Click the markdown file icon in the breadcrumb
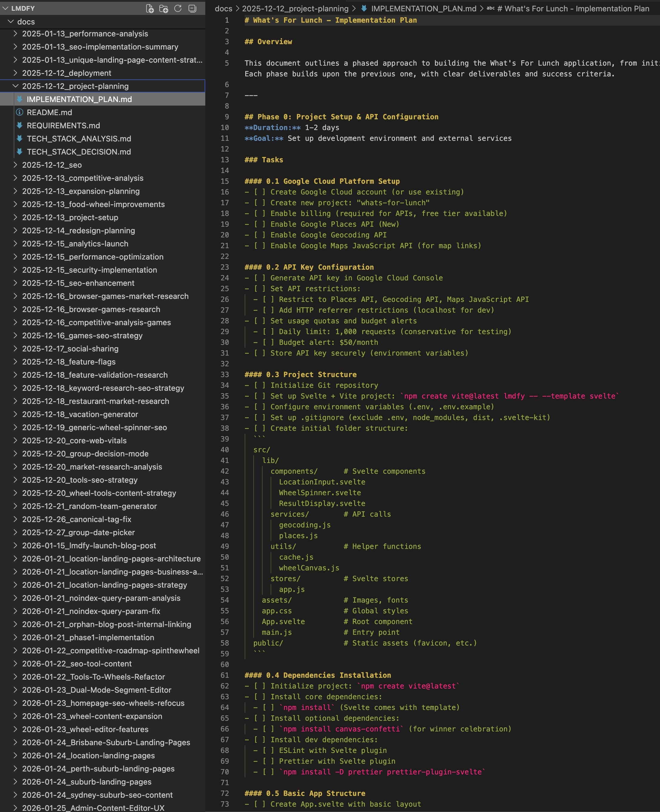Screen dimensions: 660x812 [364, 8]
